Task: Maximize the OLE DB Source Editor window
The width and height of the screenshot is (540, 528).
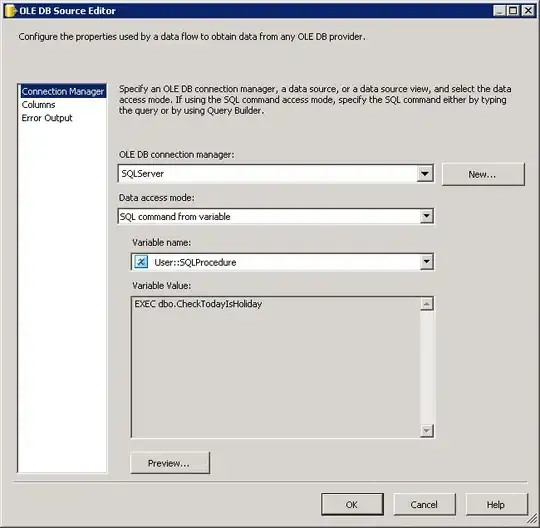Action: tap(513, 11)
